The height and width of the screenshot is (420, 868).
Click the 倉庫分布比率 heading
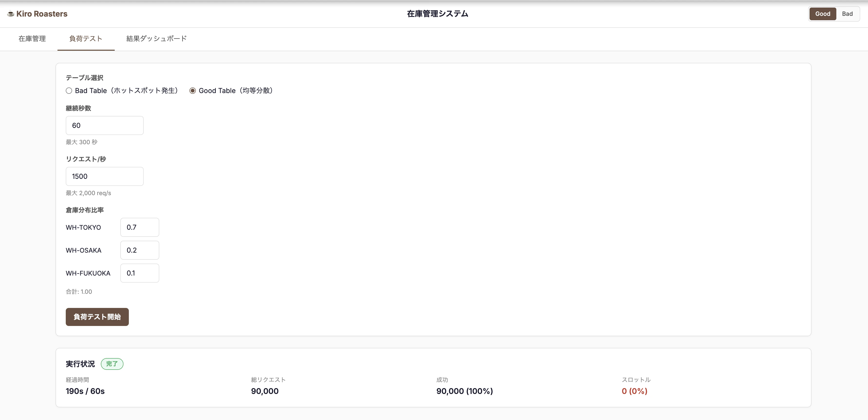85,210
